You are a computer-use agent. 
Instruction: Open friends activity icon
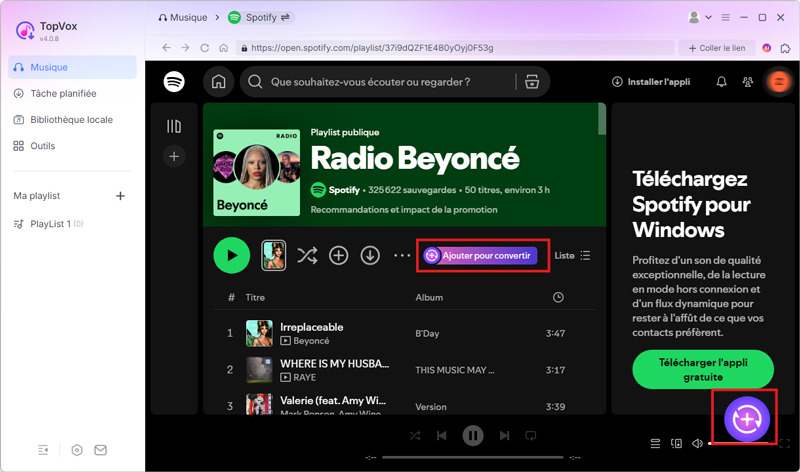(x=748, y=82)
